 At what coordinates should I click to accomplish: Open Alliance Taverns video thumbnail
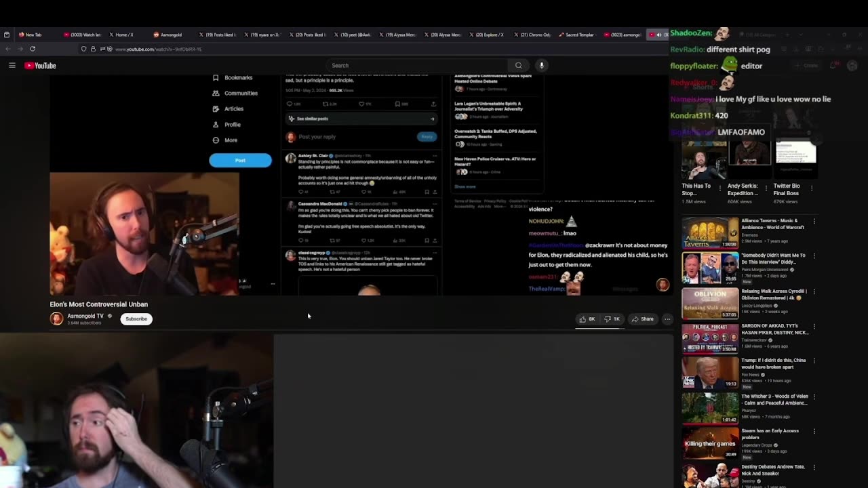tap(710, 232)
